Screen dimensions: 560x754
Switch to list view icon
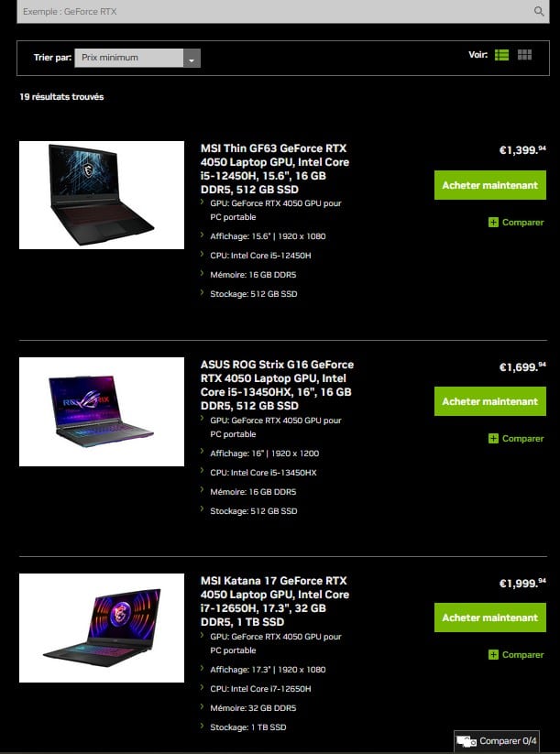click(501, 55)
